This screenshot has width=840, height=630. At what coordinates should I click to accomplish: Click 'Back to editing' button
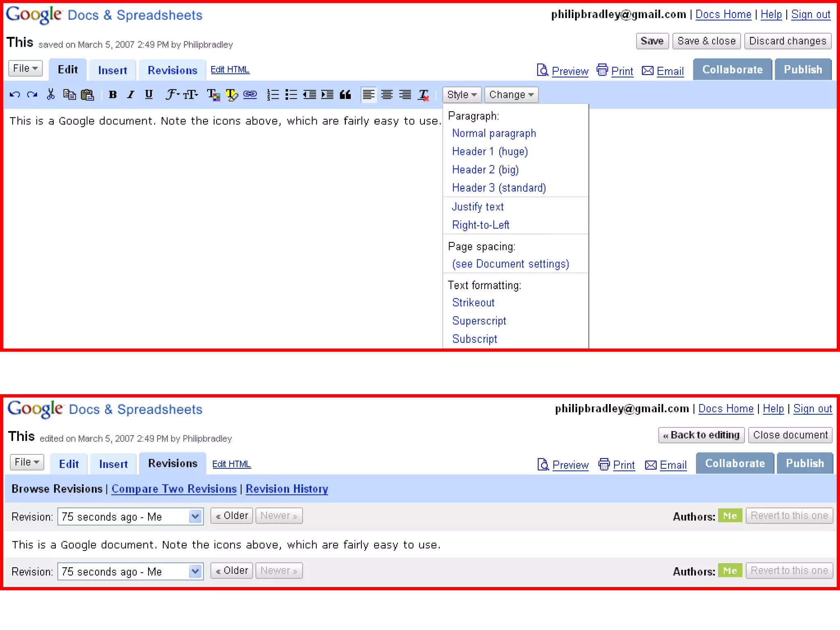tap(701, 435)
